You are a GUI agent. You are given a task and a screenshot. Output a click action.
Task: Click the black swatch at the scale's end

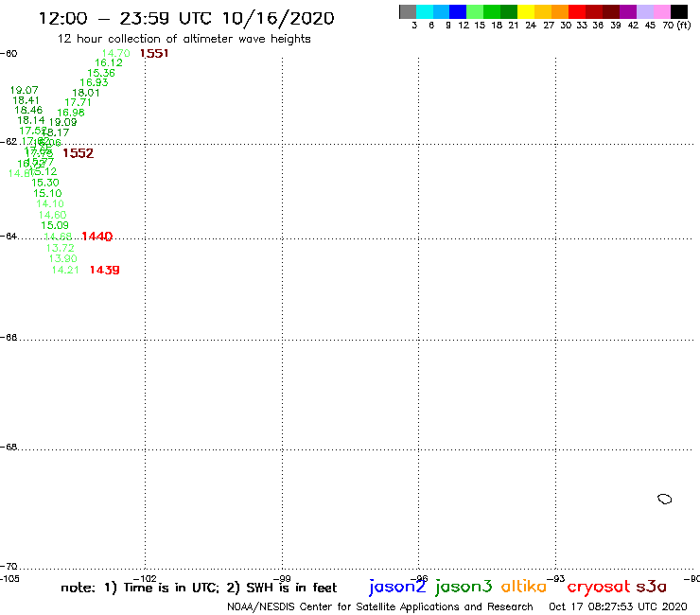[679, 11]
